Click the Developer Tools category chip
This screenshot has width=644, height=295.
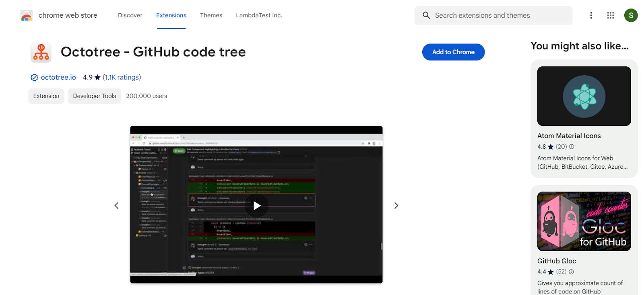click(x=94, y=96)
